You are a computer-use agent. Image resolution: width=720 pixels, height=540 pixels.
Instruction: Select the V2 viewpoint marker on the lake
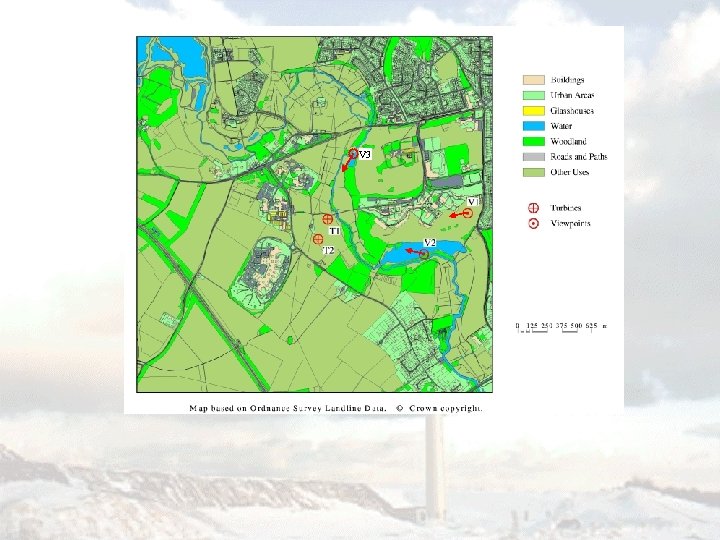coord(425,254)
